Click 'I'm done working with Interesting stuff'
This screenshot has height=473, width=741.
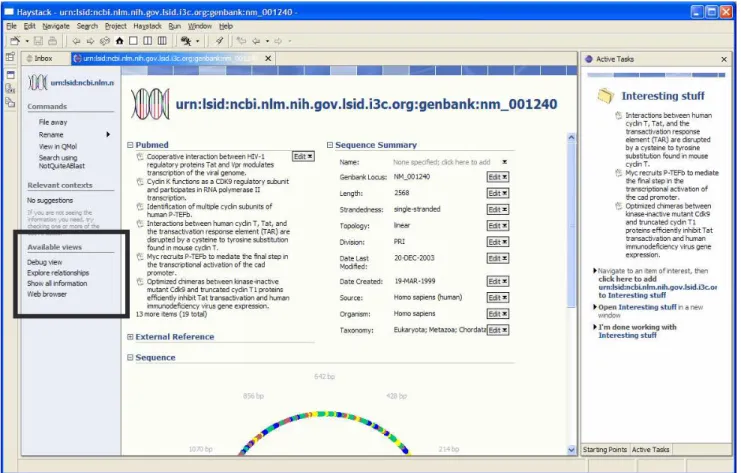point(637,331)
